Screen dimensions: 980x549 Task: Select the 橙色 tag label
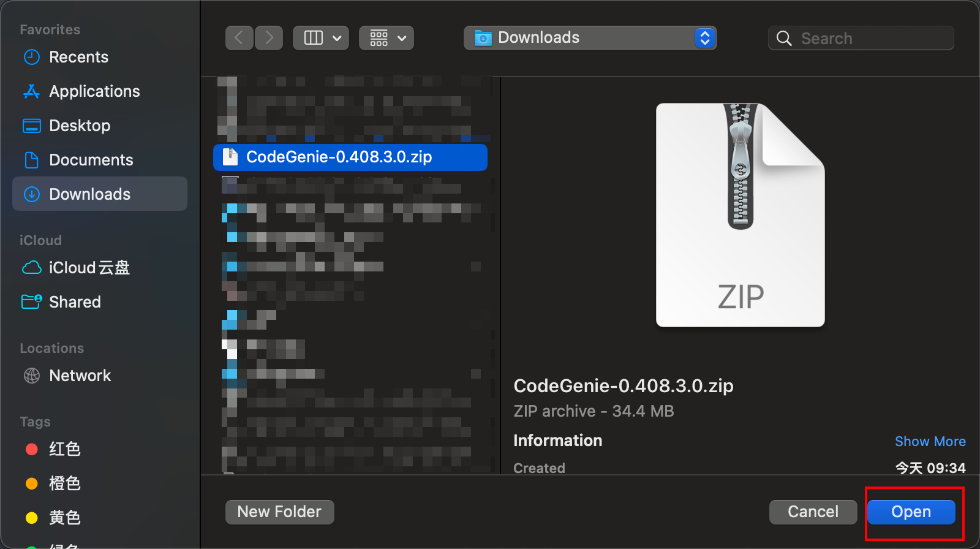pyautogui.click(x=65, y=483)
